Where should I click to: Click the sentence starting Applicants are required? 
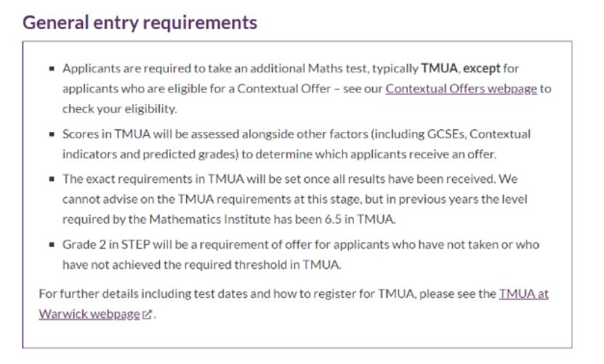click(307, 89)
